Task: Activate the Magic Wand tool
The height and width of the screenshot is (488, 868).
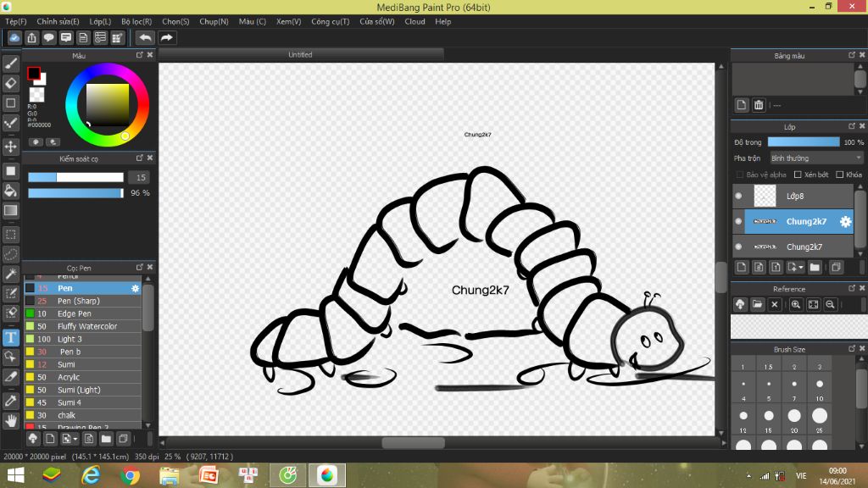Action: 10,274
